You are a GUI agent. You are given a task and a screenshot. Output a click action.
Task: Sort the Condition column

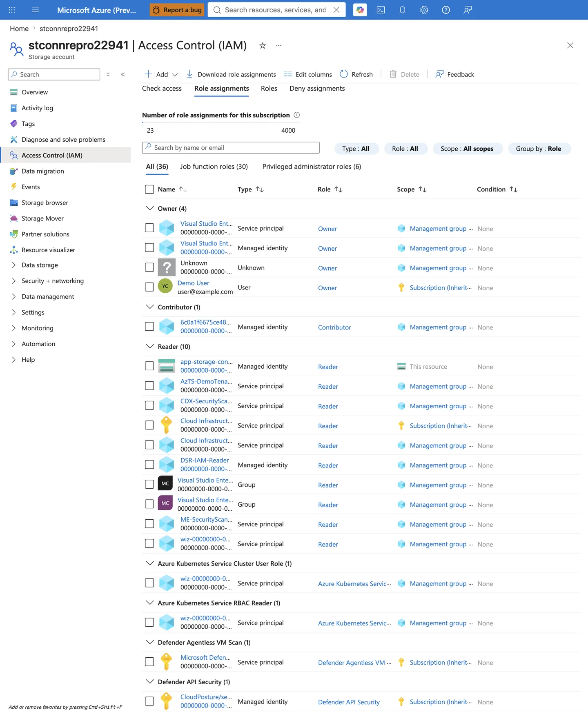(514, 189)
